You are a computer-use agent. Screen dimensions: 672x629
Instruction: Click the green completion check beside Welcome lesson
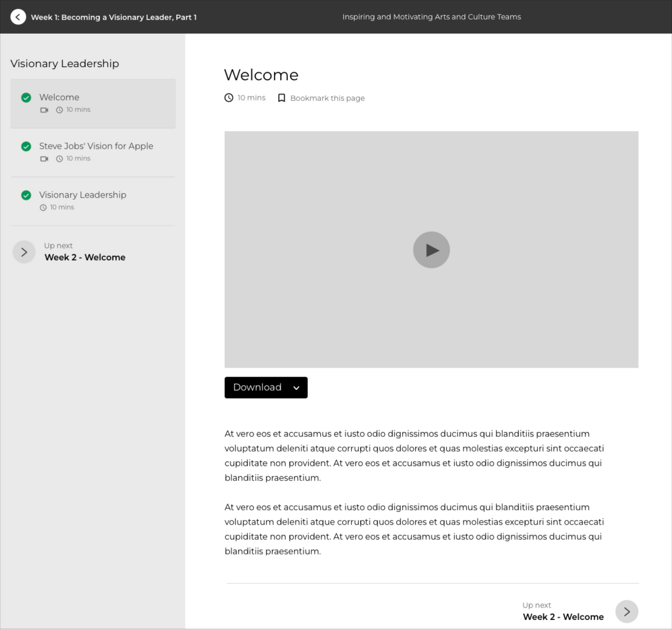(26, 98)
